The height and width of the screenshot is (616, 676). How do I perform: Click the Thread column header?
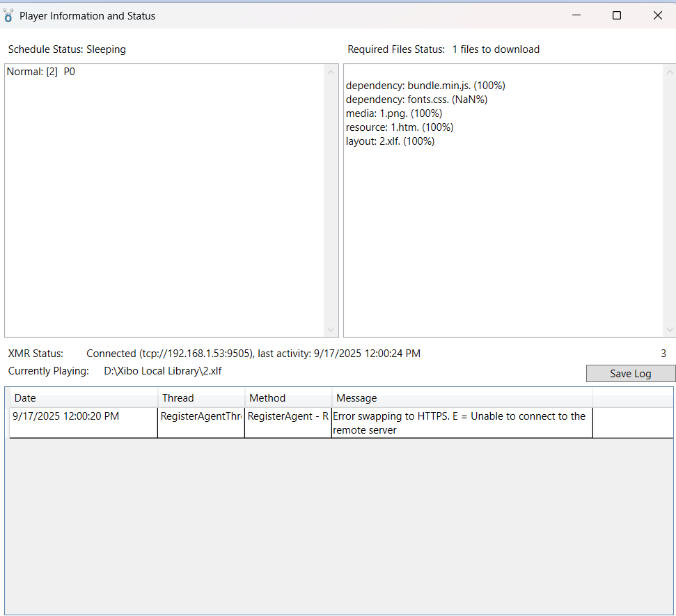coord(201,398)
